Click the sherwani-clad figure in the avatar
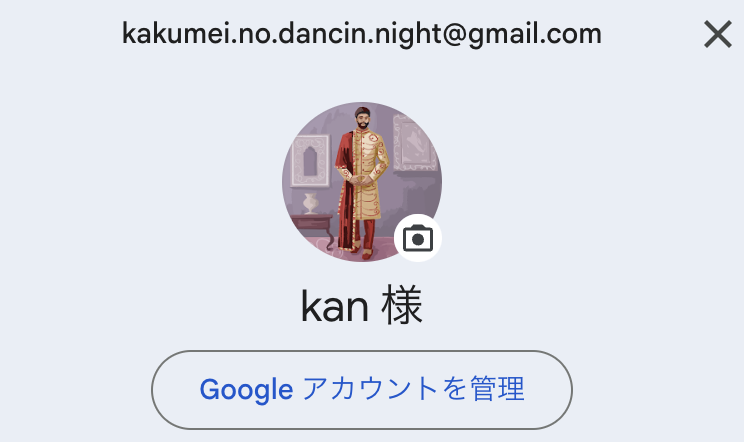Image resolution: width=744 pixels, height=442 pixels. 362,183
